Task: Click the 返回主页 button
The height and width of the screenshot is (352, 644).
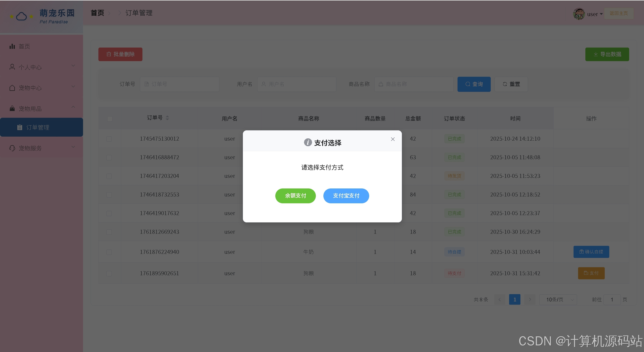Action: click(x=619, y=13)
